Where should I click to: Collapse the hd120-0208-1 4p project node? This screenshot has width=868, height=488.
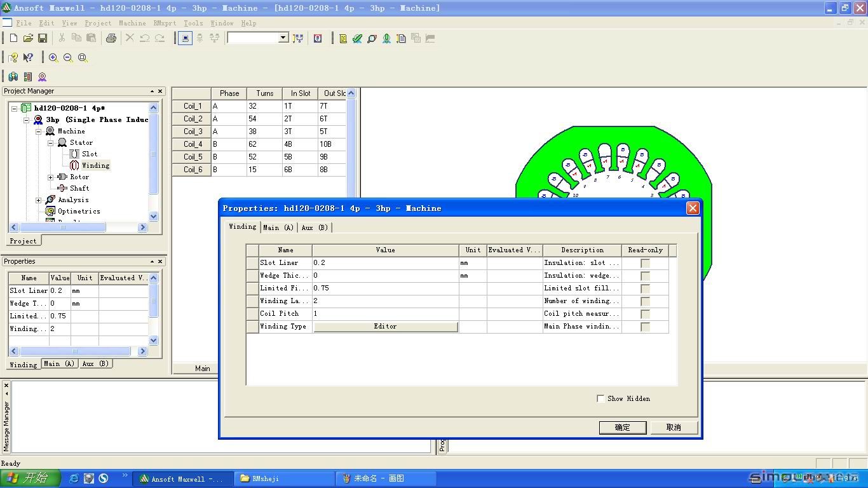[x=15, y=108]
